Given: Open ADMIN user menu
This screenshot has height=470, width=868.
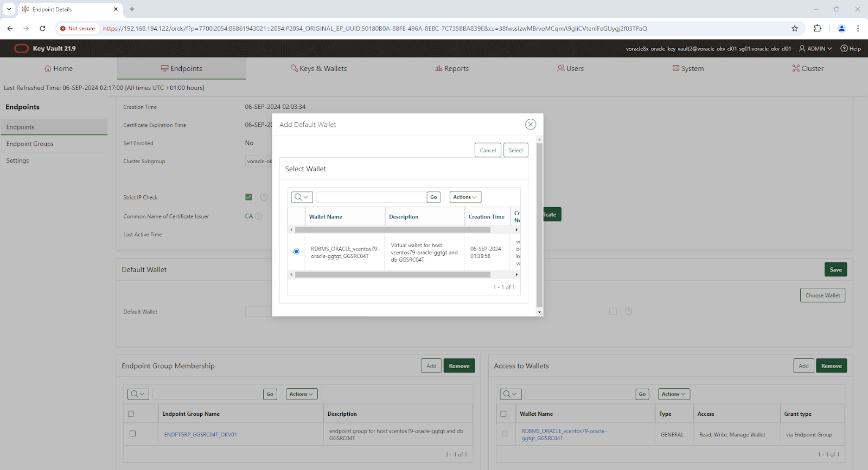Looking at the screenshot, I should (815, 48).
